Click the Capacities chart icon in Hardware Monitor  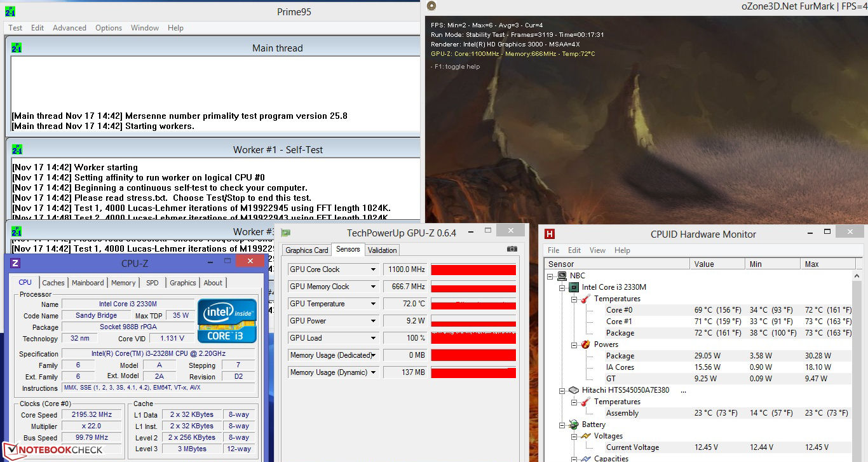(585, 458)
